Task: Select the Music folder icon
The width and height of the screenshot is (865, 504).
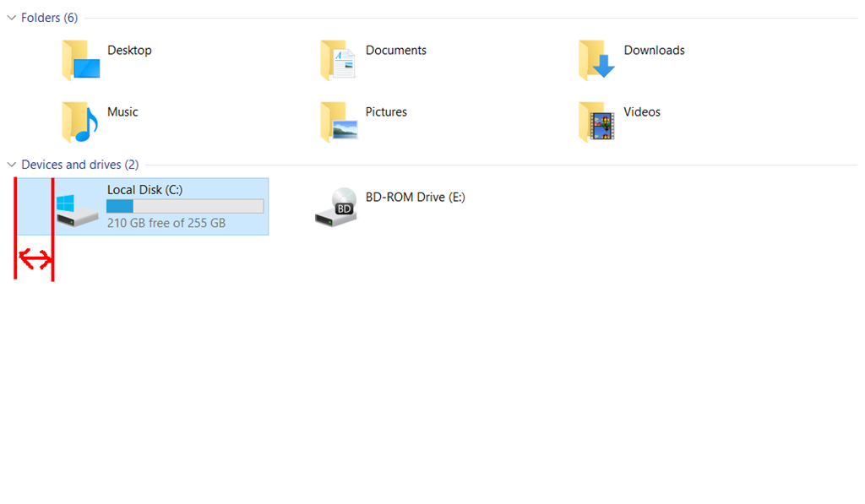Action: click(x=80, y=122)
